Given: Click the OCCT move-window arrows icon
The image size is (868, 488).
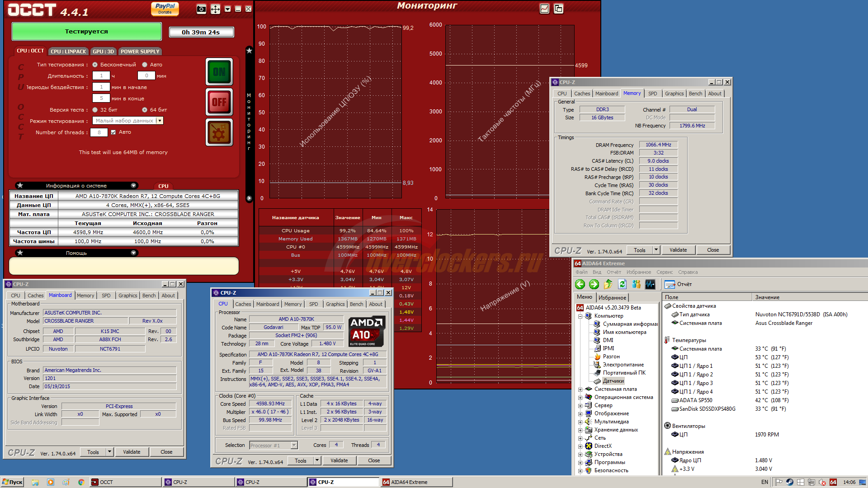Looking at the screenshot, I should (215, 9).
